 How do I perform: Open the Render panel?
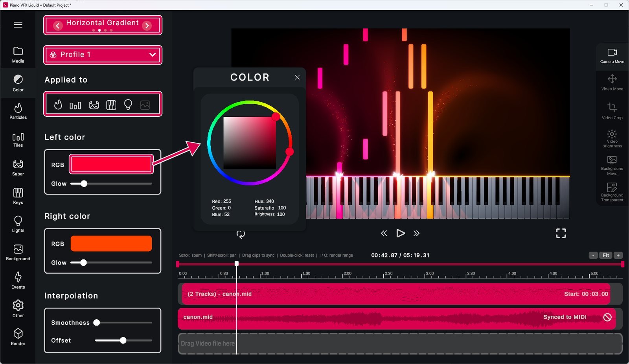tap(18, 337)
